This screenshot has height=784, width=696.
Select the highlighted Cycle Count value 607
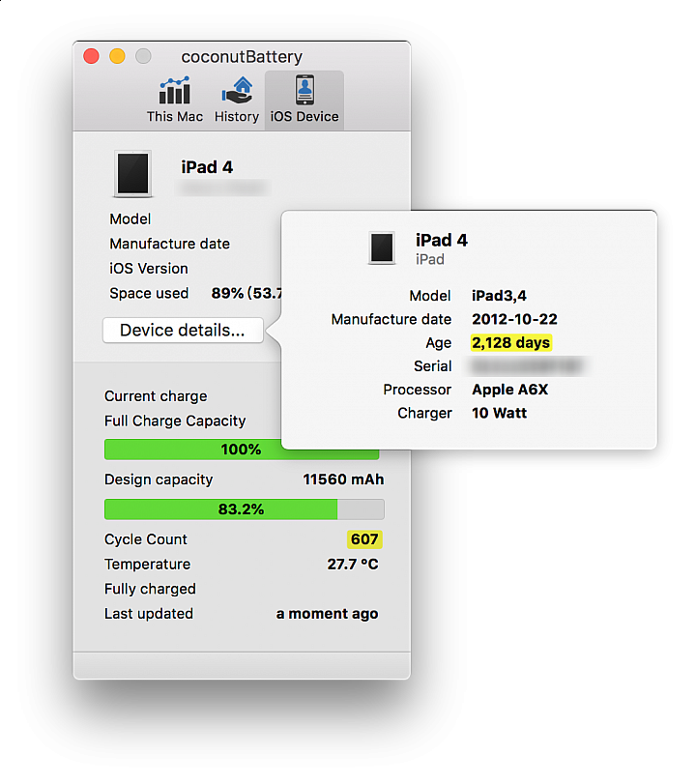[364, 539]
